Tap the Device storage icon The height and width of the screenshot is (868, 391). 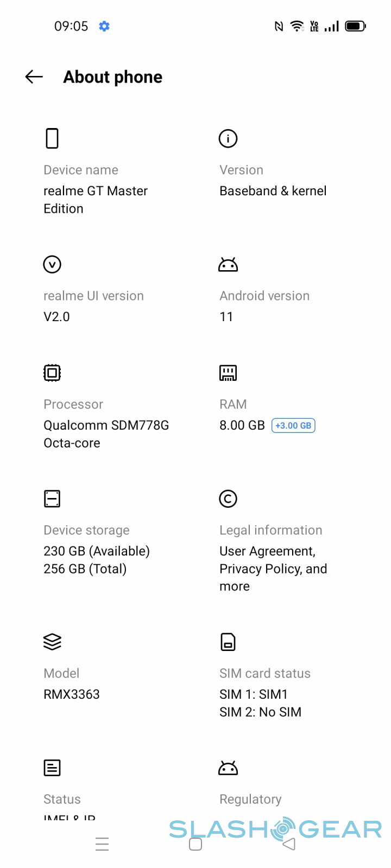coord(52,499)
